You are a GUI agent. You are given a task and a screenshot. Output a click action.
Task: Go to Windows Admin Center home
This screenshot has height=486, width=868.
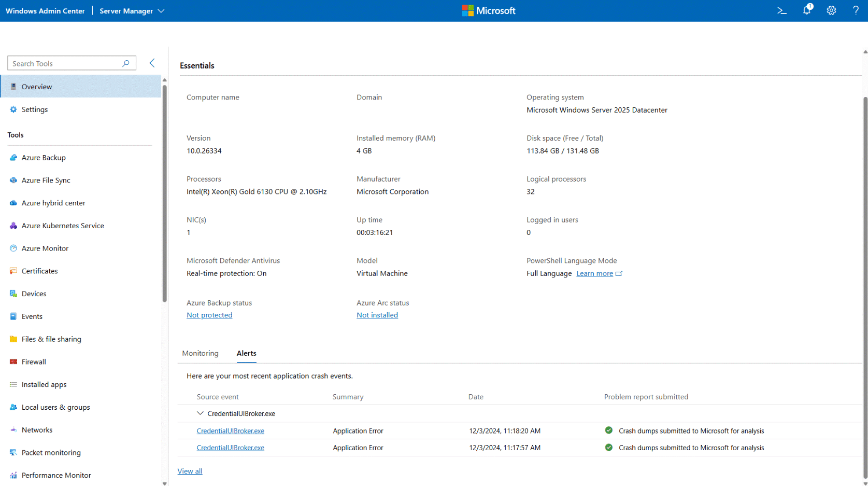45,11
